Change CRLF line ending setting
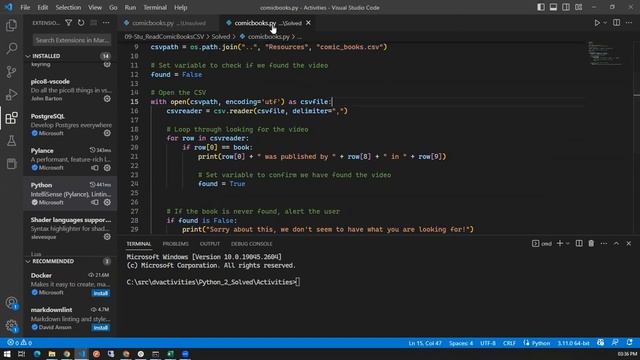Screen dimensions: 640x360 [509, 343]
